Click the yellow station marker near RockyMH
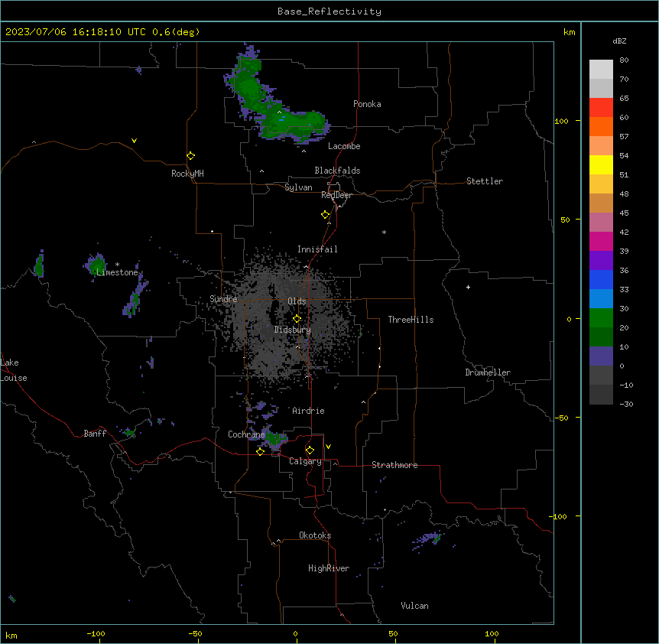 190,155
